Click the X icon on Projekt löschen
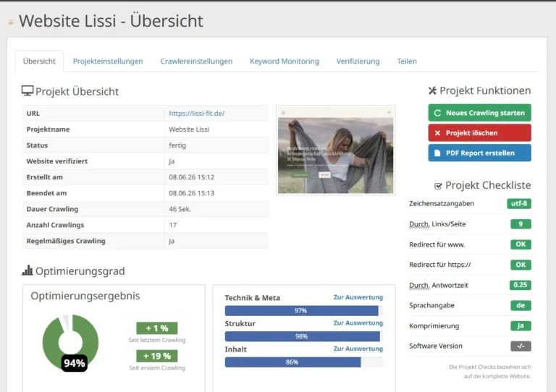The image size is (556, 392). 437,133
